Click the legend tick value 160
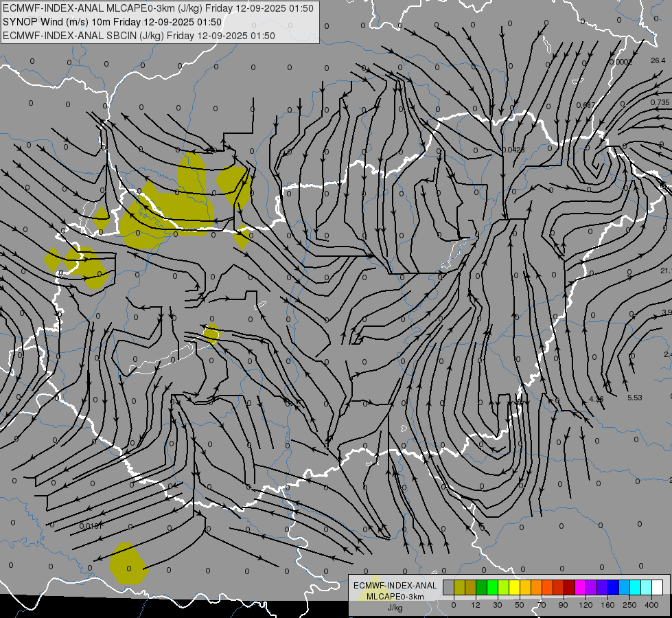 607,605
